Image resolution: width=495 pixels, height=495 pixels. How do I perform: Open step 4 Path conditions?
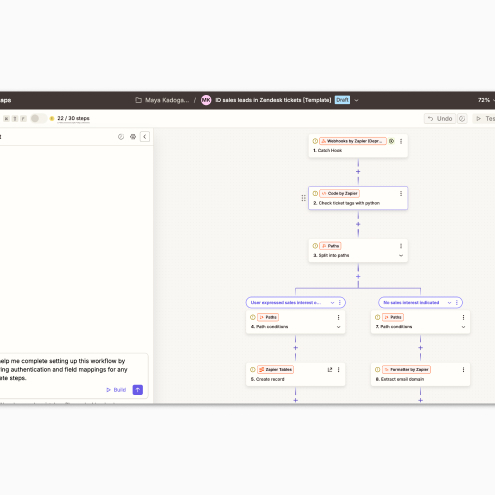point(295,322)
